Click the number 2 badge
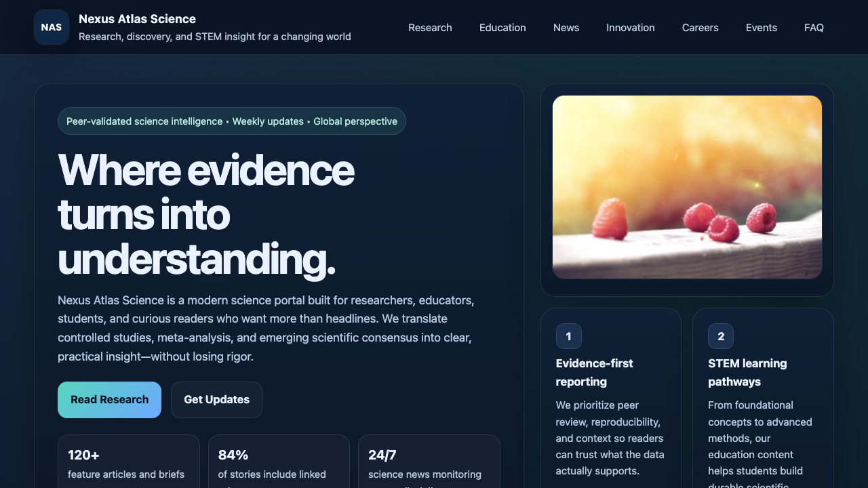This screenshot has width=868, height=488. coord(721,336)
